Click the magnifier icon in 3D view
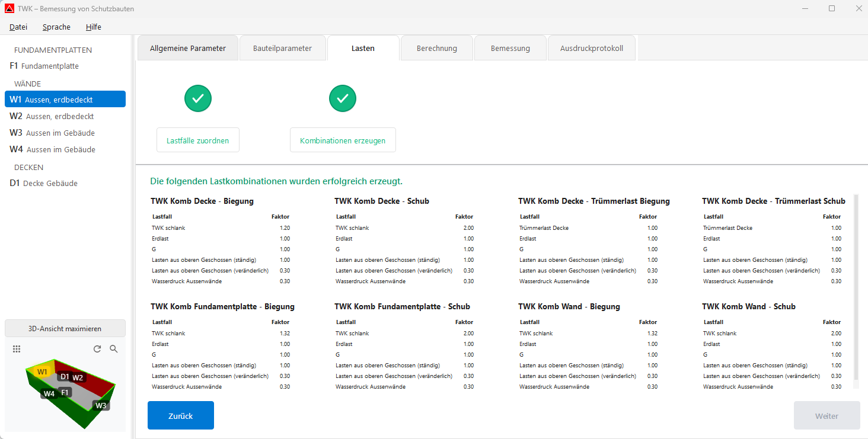Viewport: 868px width, 439px height. click(114, 349)
